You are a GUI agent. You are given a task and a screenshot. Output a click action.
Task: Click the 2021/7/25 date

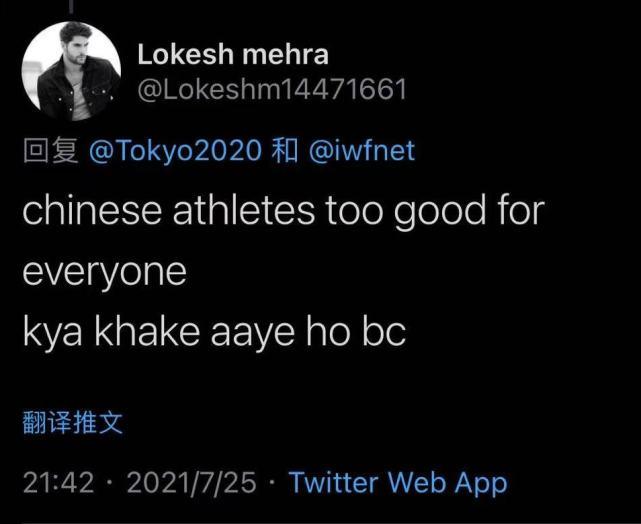click(x=191, y=483)
